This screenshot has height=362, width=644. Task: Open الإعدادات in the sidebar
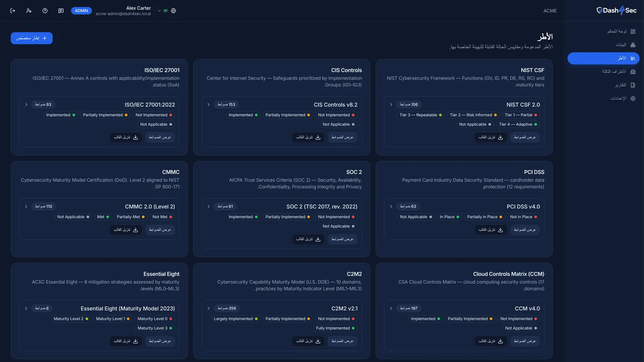(603, 98)
